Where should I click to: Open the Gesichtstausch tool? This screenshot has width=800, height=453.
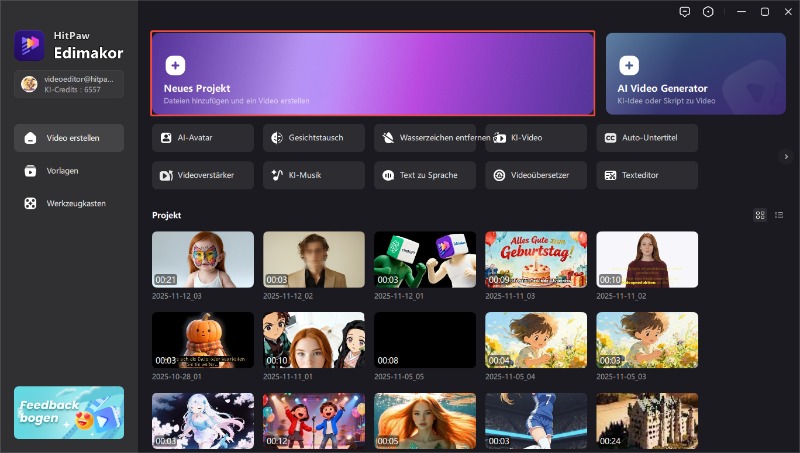pyautogui.click(x=314, y=138)
